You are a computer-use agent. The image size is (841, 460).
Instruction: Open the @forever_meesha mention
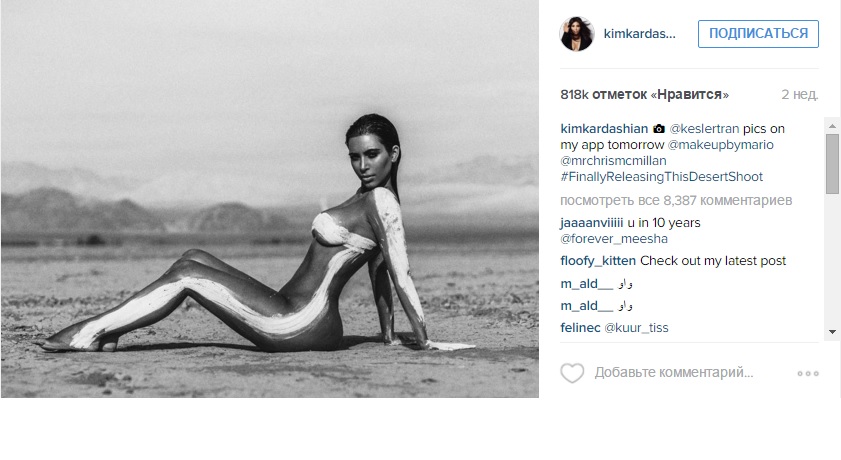click(614, 239)
